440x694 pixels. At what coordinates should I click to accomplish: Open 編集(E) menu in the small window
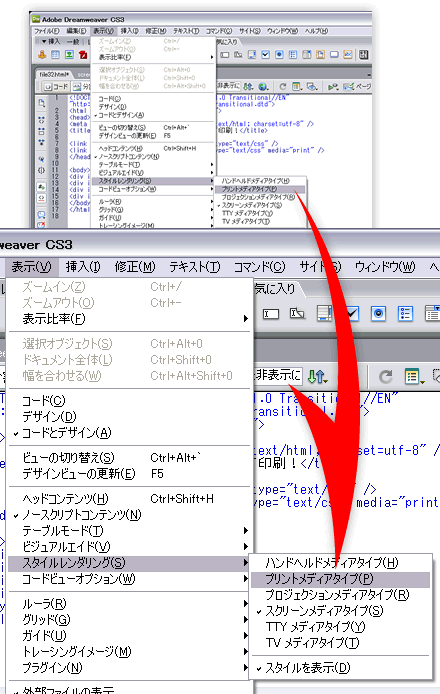pyautogui.click(x=76, y=31)
